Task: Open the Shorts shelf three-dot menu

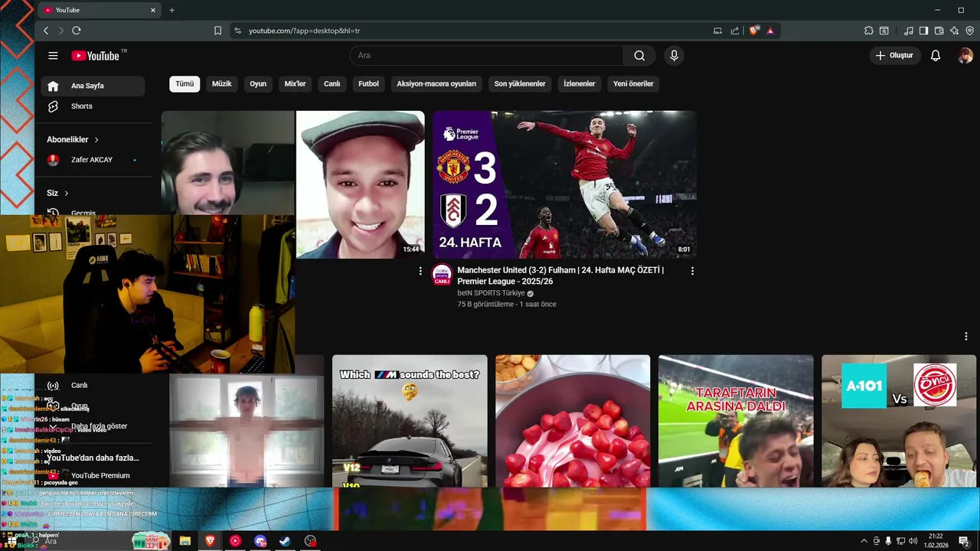Action: point(965,336)
